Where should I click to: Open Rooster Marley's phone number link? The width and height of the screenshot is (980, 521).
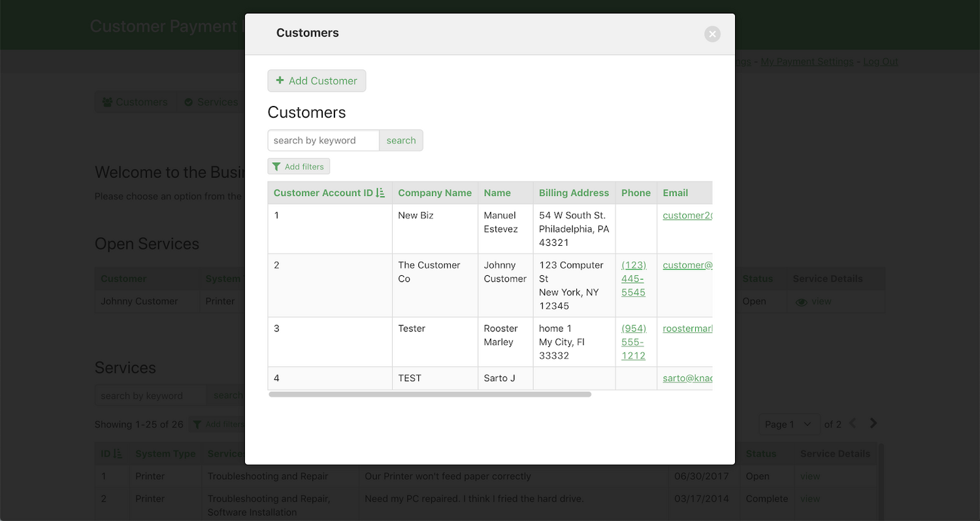[633, 342]
